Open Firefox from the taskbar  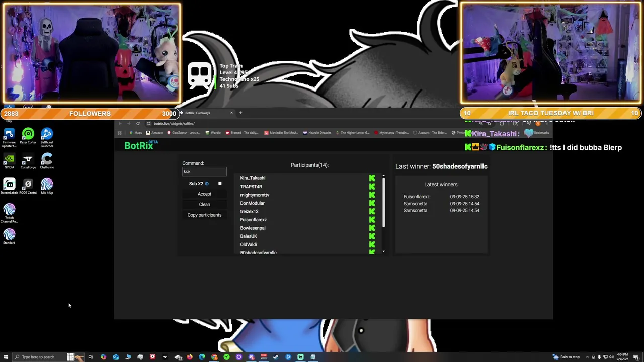(x=190, y=357)
